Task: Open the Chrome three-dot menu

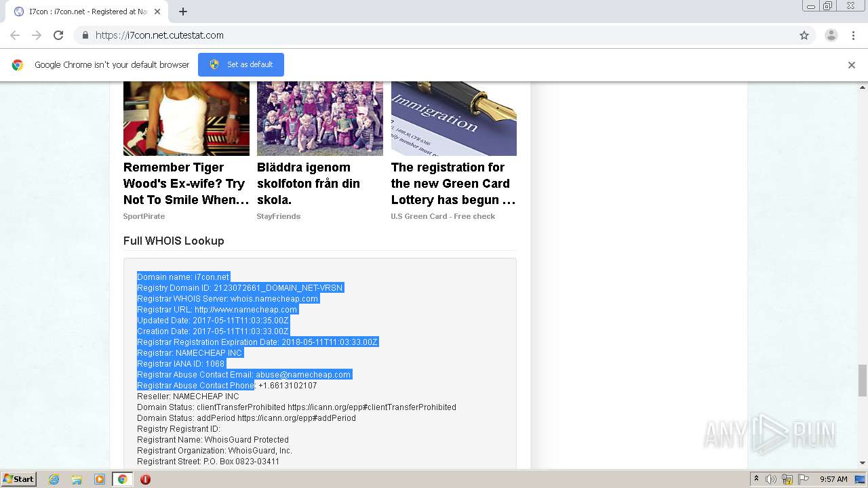Action: pyautogui.click(x=853, y=35)
